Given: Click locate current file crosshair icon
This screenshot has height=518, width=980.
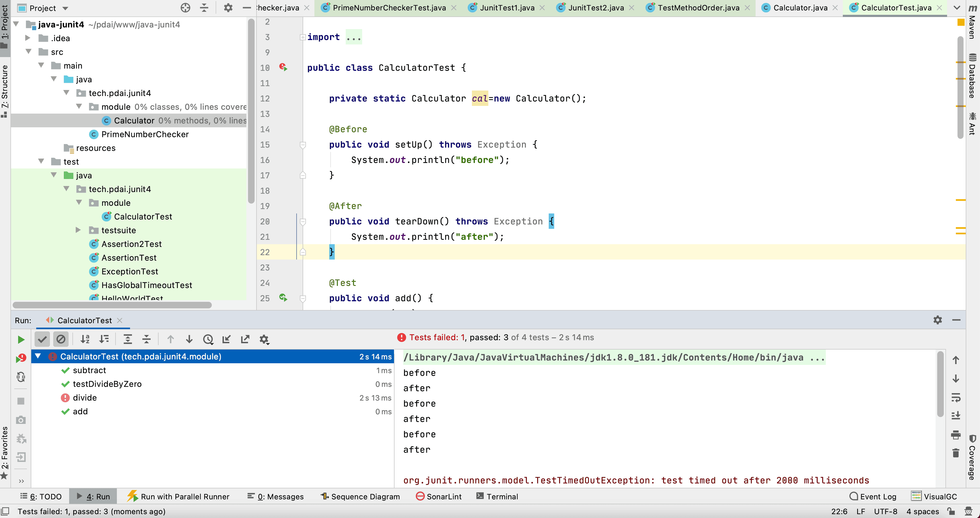Looking at the screenshot, I should coord(185,8).
